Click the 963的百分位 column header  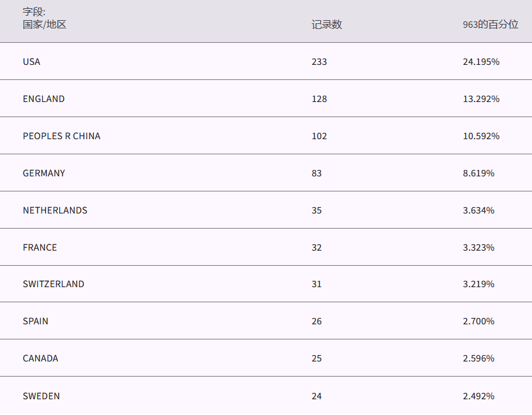click(x=490, y=25)
